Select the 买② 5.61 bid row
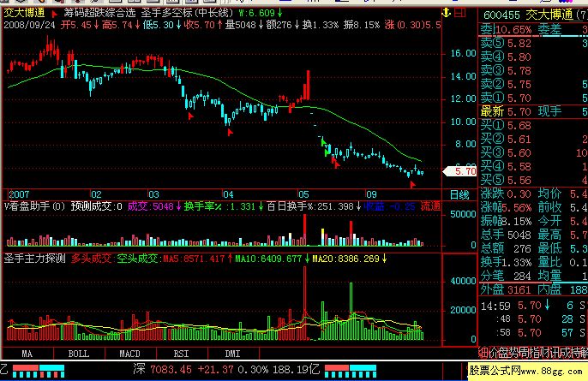 [533, 140]
